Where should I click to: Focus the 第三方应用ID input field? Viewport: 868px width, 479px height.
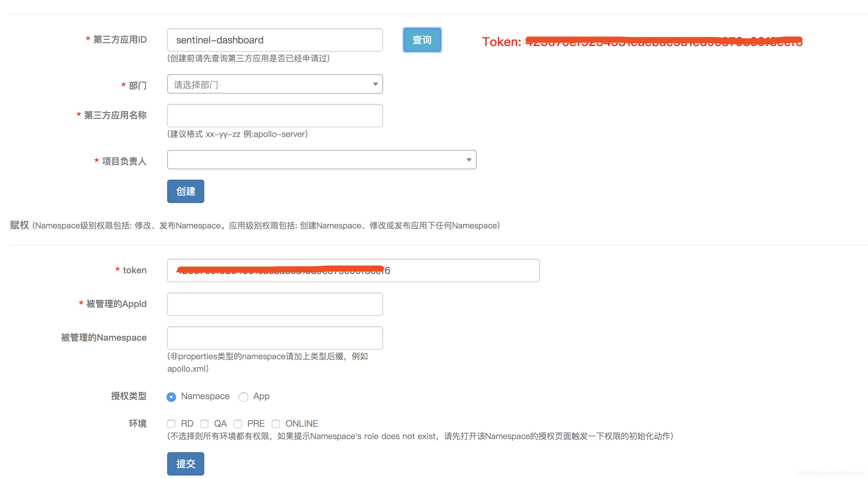tap(274, 40)
